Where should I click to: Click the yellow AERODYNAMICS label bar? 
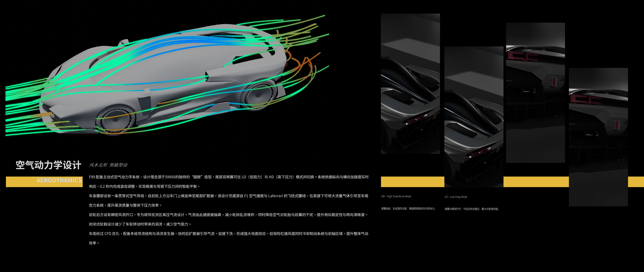pyautogui.click(x=44, y=182)
